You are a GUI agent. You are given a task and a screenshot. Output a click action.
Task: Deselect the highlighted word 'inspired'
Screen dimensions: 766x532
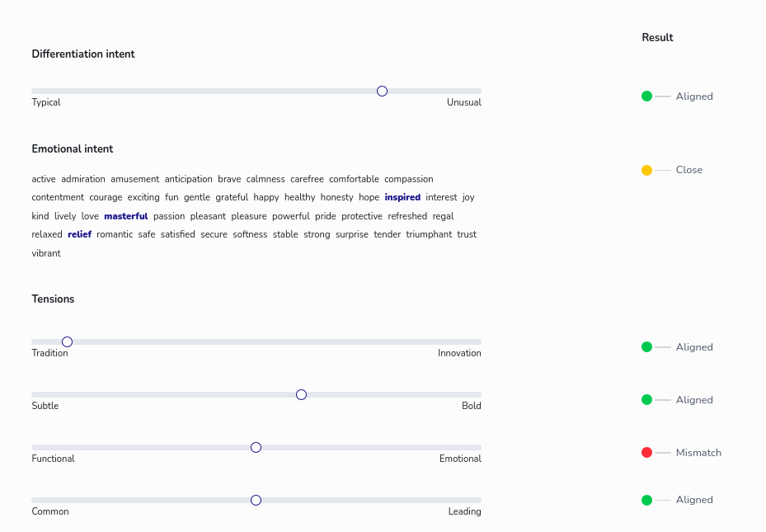tap(402, 197)
